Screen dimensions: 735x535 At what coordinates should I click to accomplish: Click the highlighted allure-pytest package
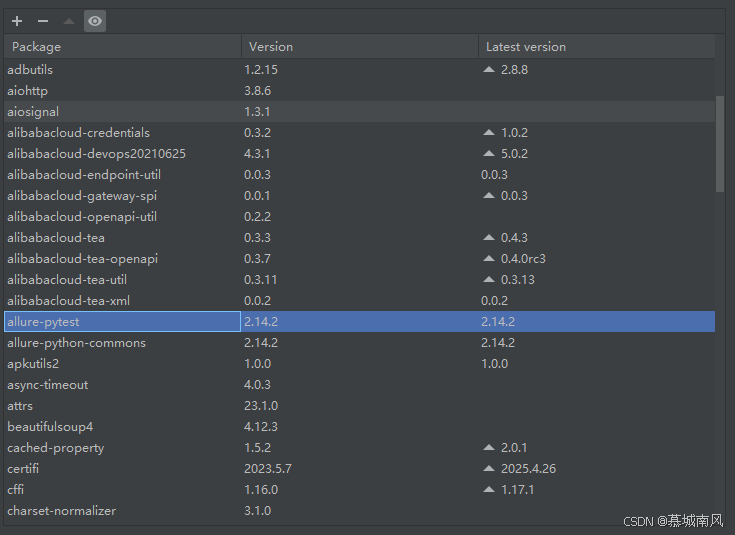tap(122, 322)
